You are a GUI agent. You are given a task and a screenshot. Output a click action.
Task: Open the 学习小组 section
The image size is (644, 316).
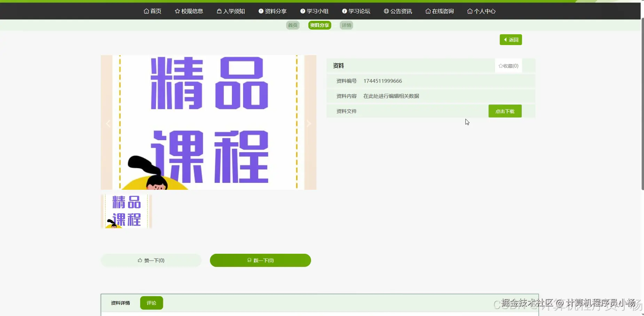314,11
